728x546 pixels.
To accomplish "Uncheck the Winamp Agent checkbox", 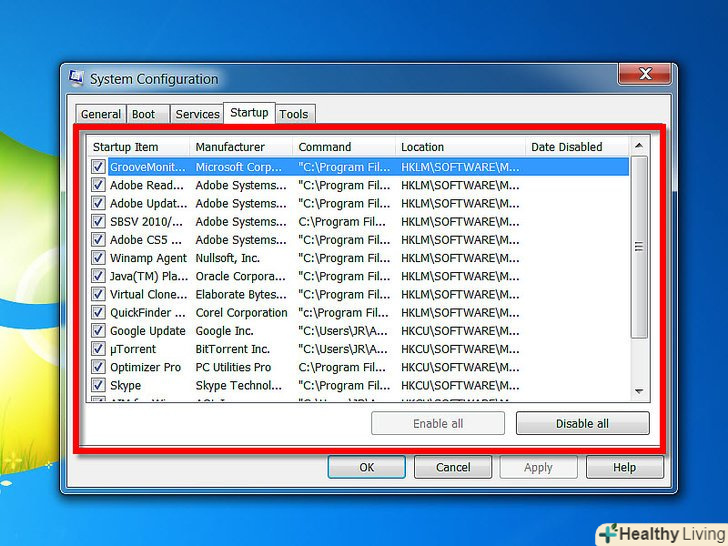I will 98,258.
